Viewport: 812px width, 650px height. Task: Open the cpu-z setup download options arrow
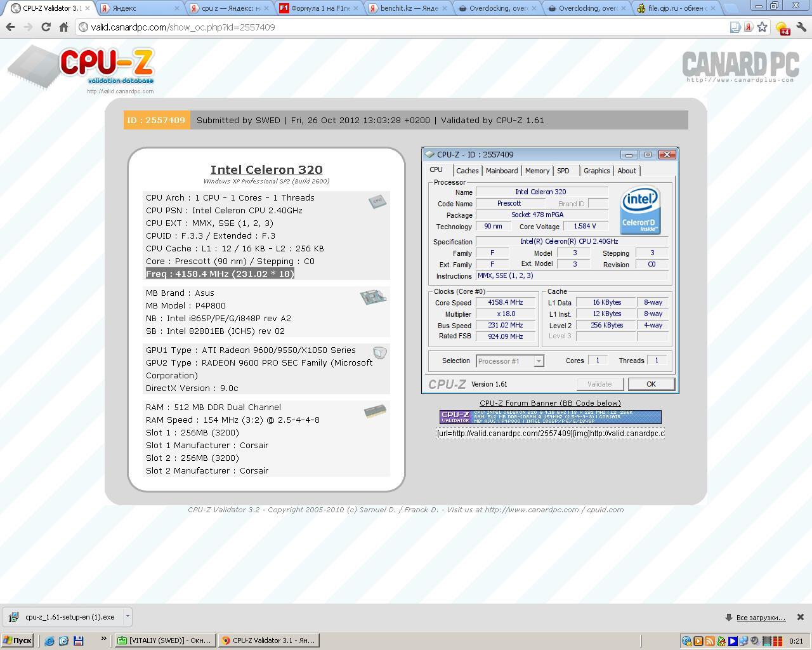pos(128,616)
